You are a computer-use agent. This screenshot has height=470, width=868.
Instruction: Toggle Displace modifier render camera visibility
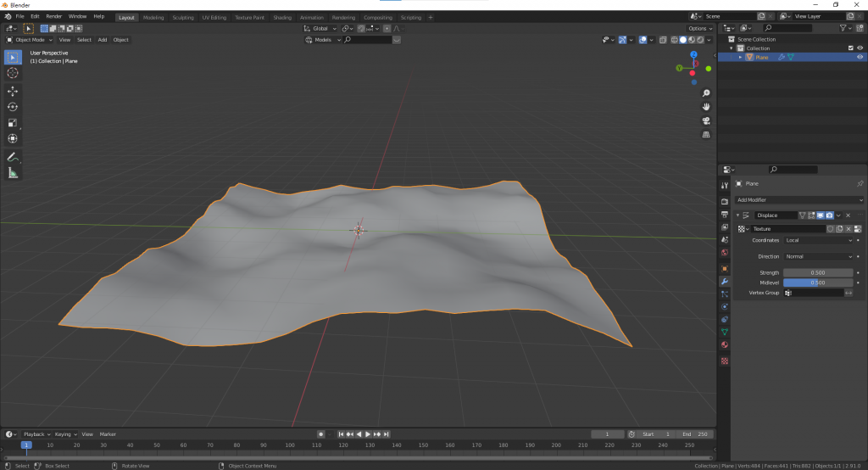tap(829, 215)
